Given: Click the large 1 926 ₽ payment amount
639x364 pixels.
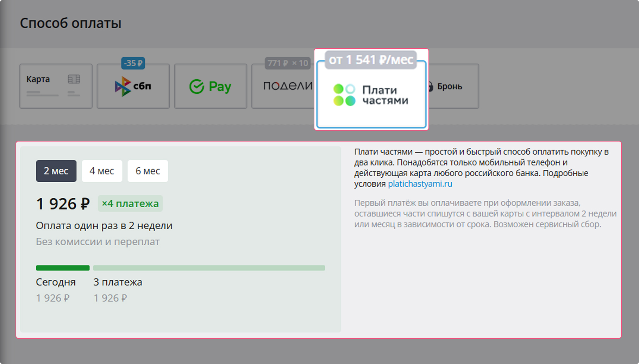Looking at the screenshot, I should [x=63, y=204].
